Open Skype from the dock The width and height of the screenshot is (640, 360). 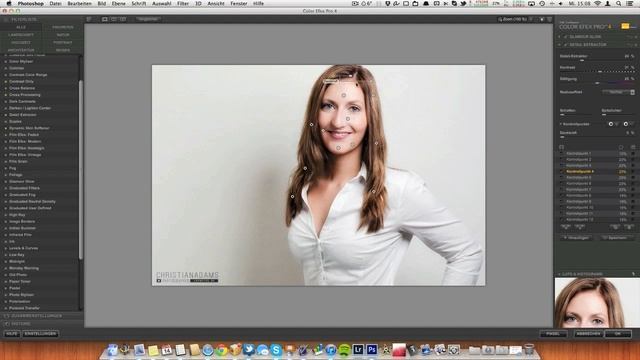(276, 350)
